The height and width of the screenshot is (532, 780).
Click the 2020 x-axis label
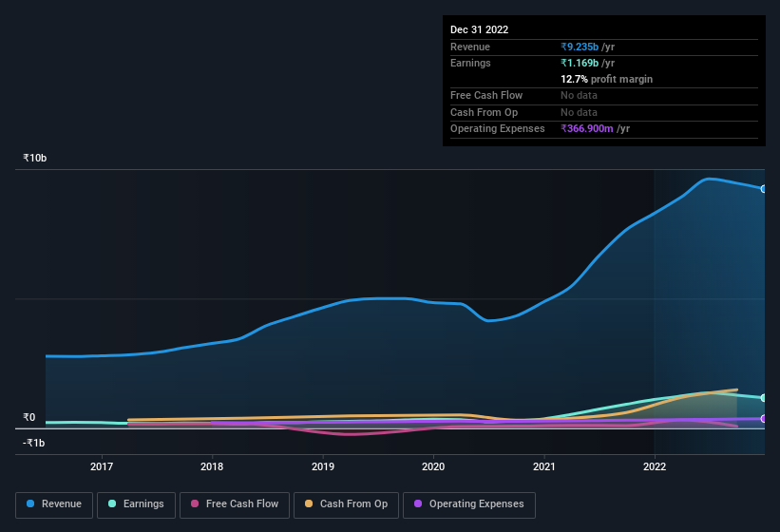coord(433,466)
